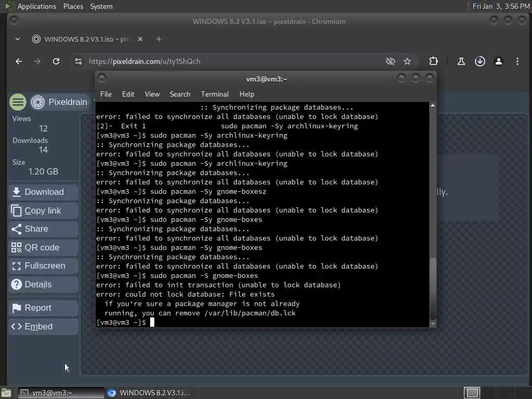Viewport: 532px width, 399px height.
Task: Open the terminal Edit menu
Action: pyautogui.click(x=128, y=94)
